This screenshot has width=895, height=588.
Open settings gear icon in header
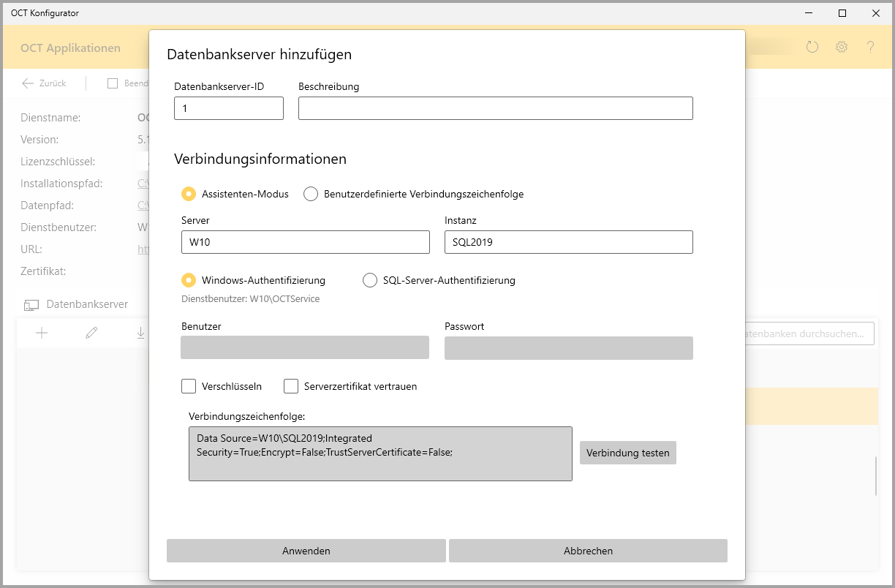(x=842, y=48)
